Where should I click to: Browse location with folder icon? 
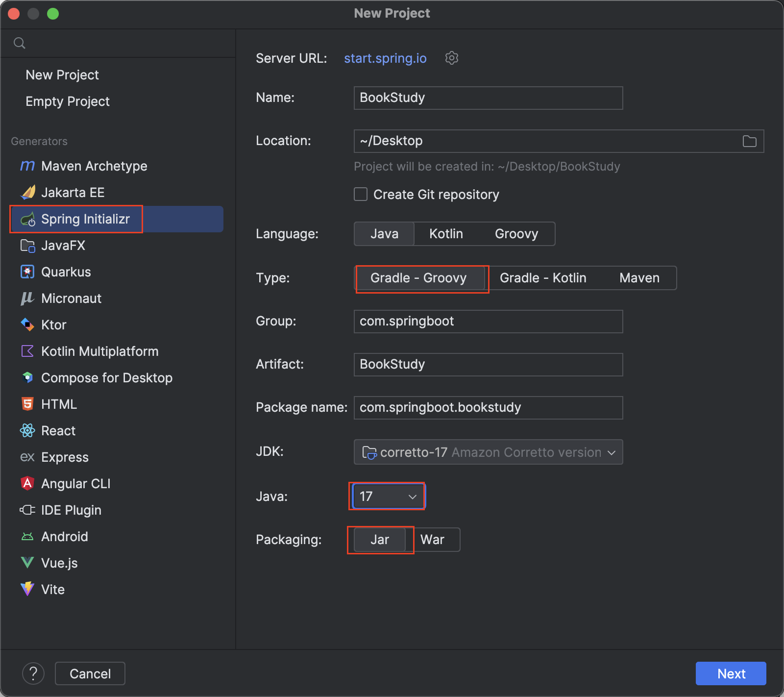[749, 141]
